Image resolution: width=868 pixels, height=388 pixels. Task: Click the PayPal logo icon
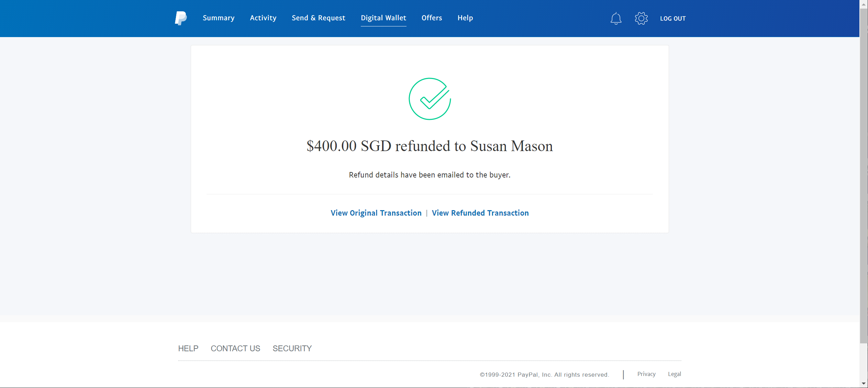(x=181, y=18)
